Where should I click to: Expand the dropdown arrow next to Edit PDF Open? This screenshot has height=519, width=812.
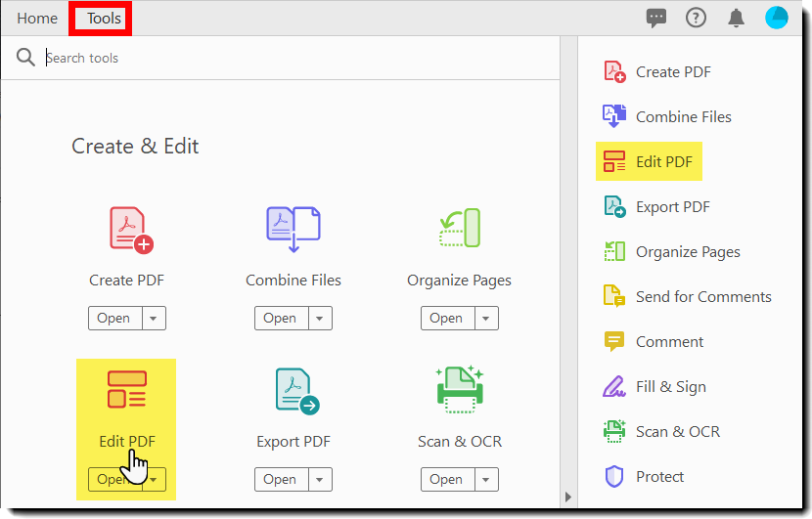tap(154, 480)
